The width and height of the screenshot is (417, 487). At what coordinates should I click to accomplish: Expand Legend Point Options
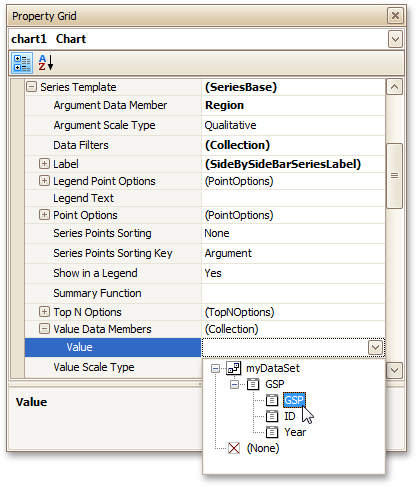[44, 181]
